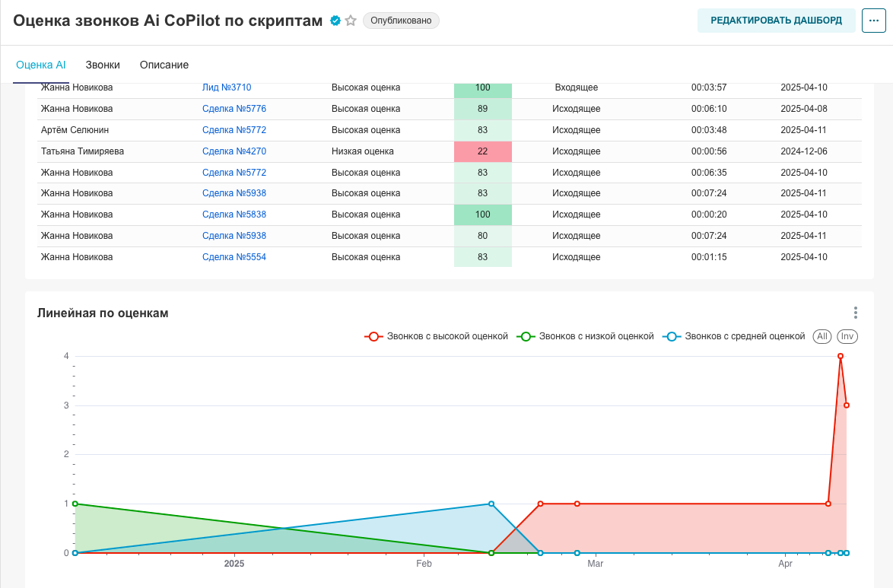Select the Оценка AI tab
The height and width of the screenshot is (588, 893).
[x=41, y=65]
